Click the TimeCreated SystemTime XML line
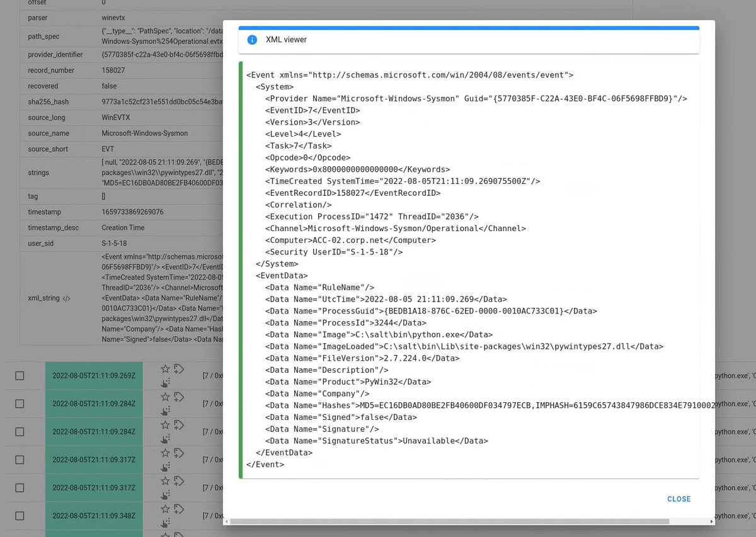Image resolution: width=756 pixels, height=537 pixels. click(403, 181)
